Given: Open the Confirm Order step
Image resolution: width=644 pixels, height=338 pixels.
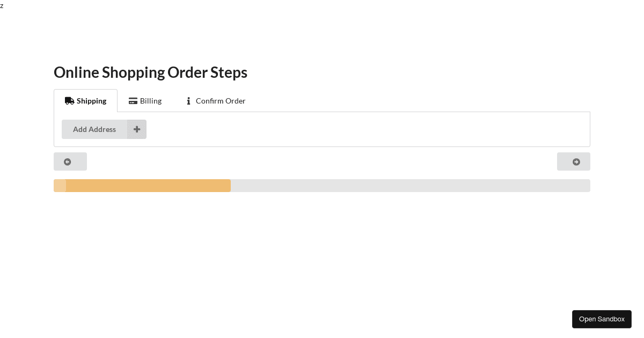Looking at the screenshot, I should [x=221, y=101].
